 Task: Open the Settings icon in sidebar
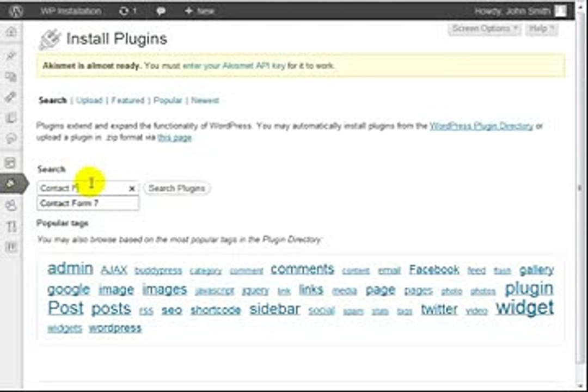tap(11, 247)
